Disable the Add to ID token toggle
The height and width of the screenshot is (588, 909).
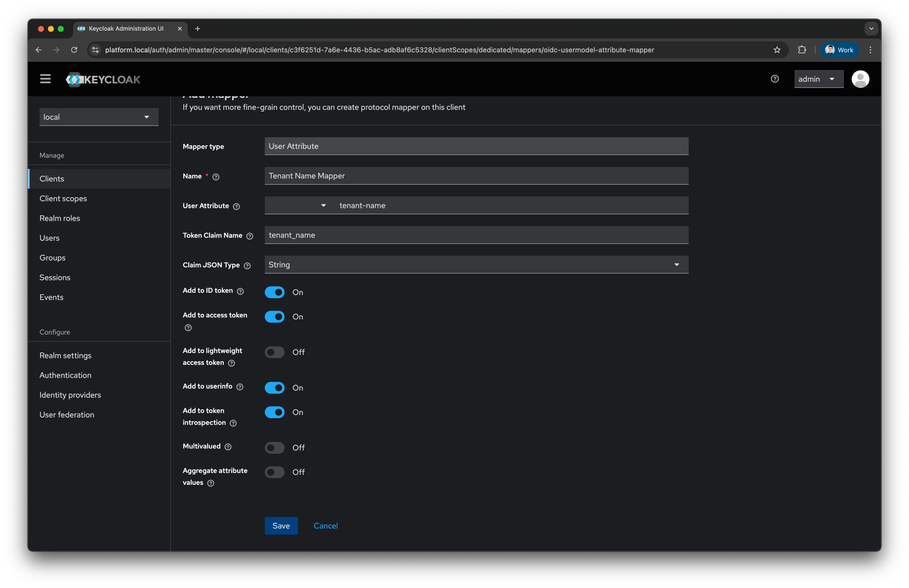(x=274, y=292)
